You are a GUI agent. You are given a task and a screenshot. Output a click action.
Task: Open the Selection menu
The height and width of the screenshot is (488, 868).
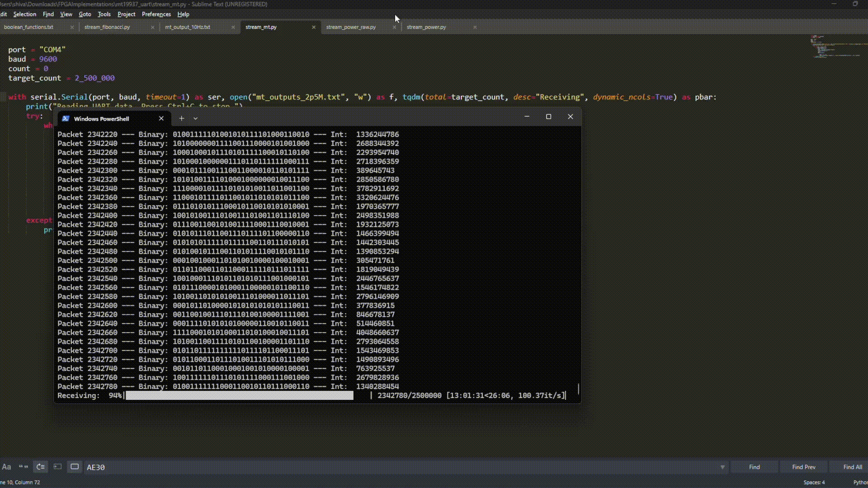[24, 14]
